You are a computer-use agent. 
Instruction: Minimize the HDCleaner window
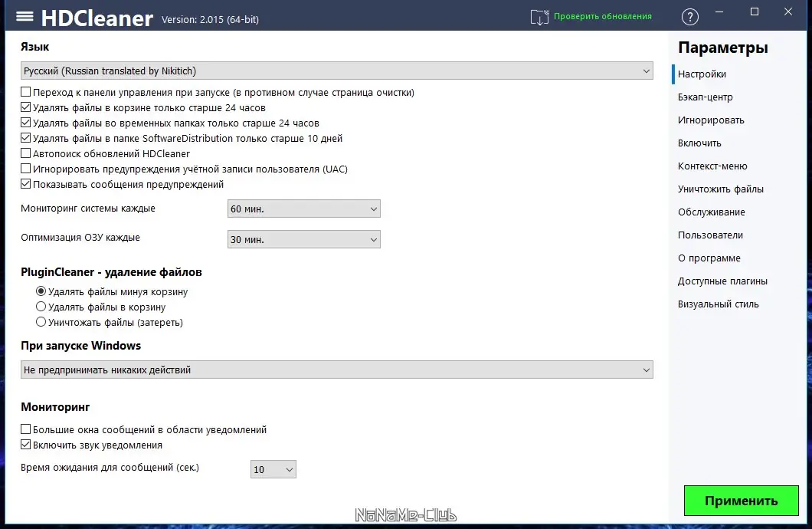tap(719, 12)
